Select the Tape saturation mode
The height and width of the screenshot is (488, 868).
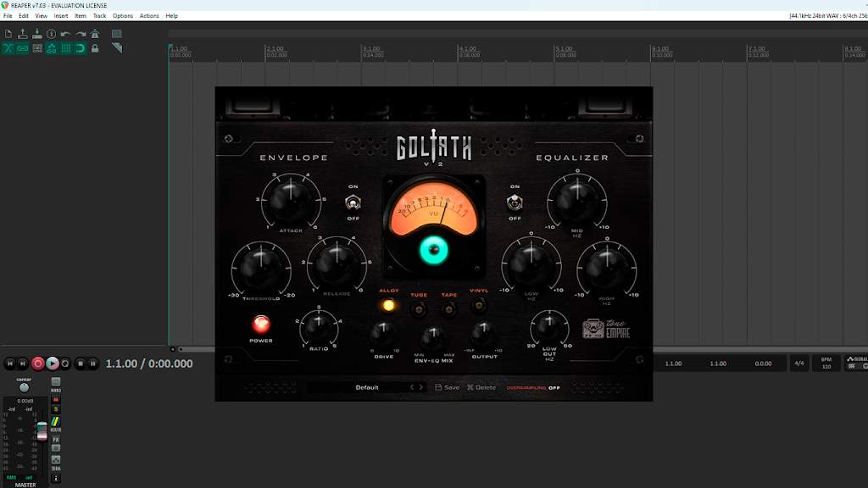pyautogui.click(x=449, y=309)
